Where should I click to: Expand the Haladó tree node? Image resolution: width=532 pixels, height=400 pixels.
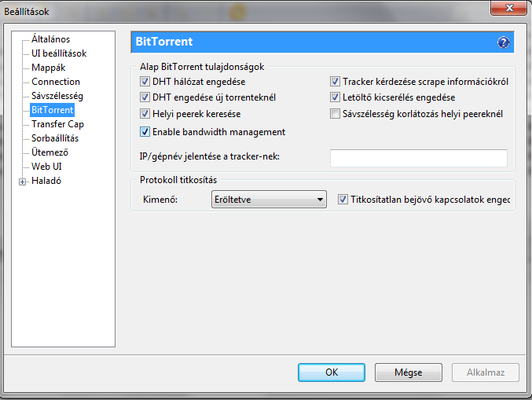(x=22, y=182)
